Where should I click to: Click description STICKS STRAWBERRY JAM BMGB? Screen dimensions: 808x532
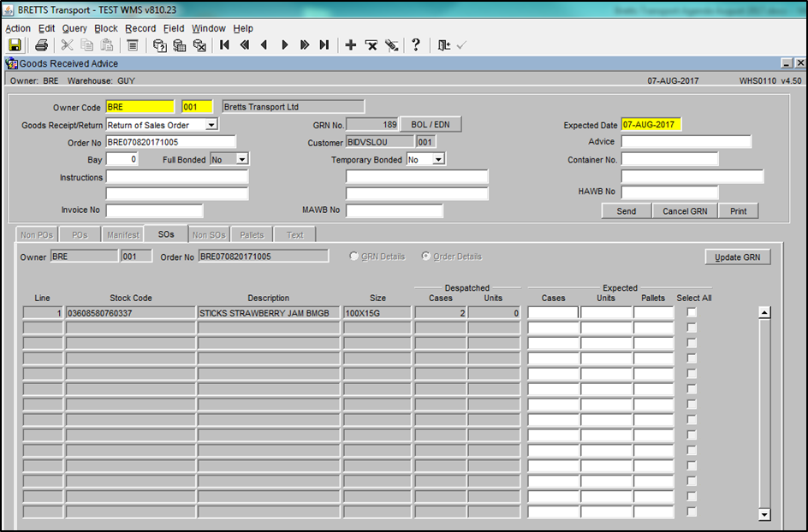[x=269, y=312]
